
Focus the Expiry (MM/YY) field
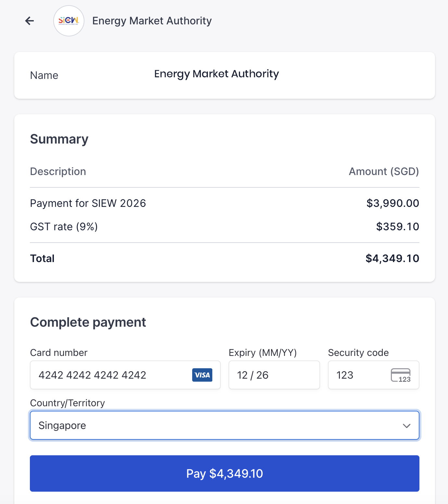tap(274, 375)
